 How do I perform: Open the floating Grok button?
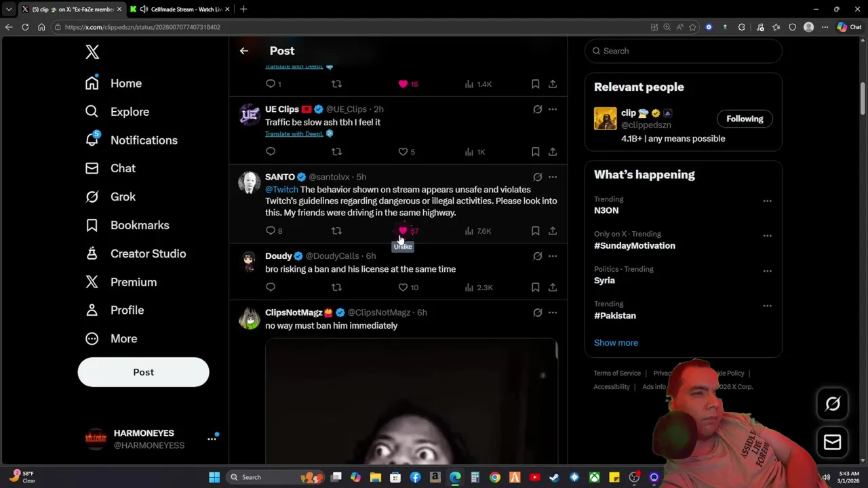(x=832, y=404)
